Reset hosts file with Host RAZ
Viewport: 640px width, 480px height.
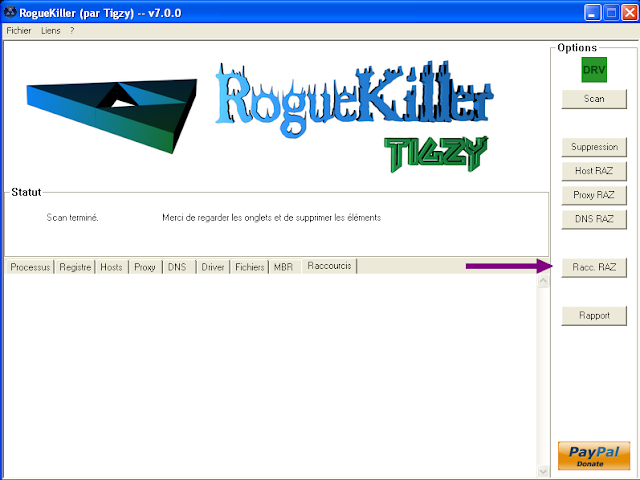coord(594,171)
